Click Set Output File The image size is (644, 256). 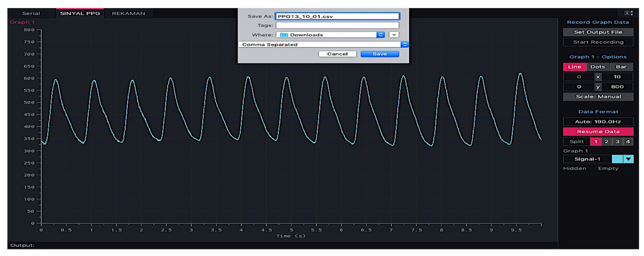coord(598,32)
